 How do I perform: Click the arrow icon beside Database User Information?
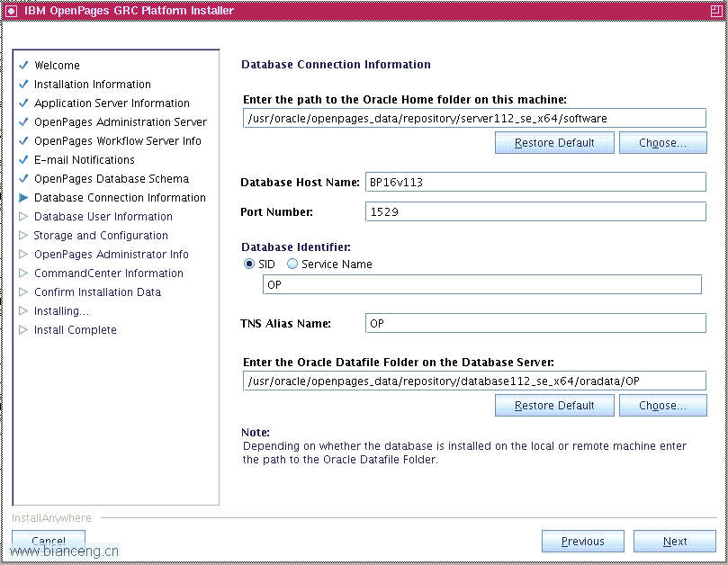click(x=23, y=216)
